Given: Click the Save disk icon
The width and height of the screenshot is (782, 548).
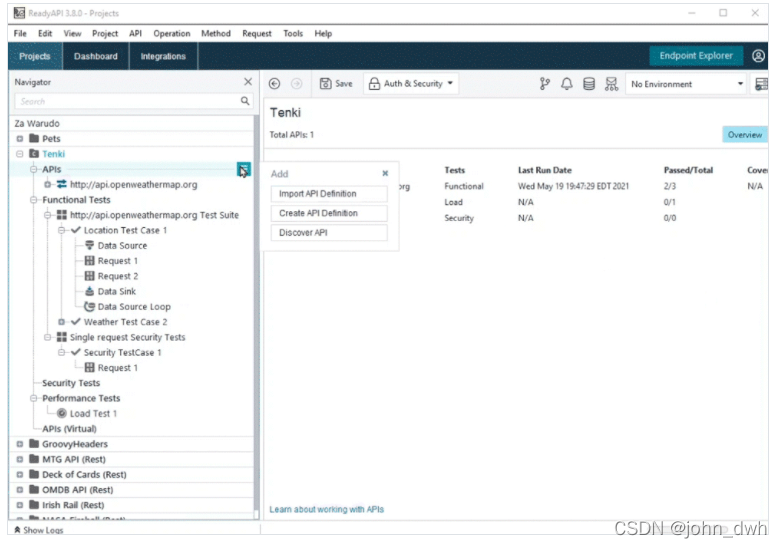Looking at the screenshot, I should coord(325,84).
